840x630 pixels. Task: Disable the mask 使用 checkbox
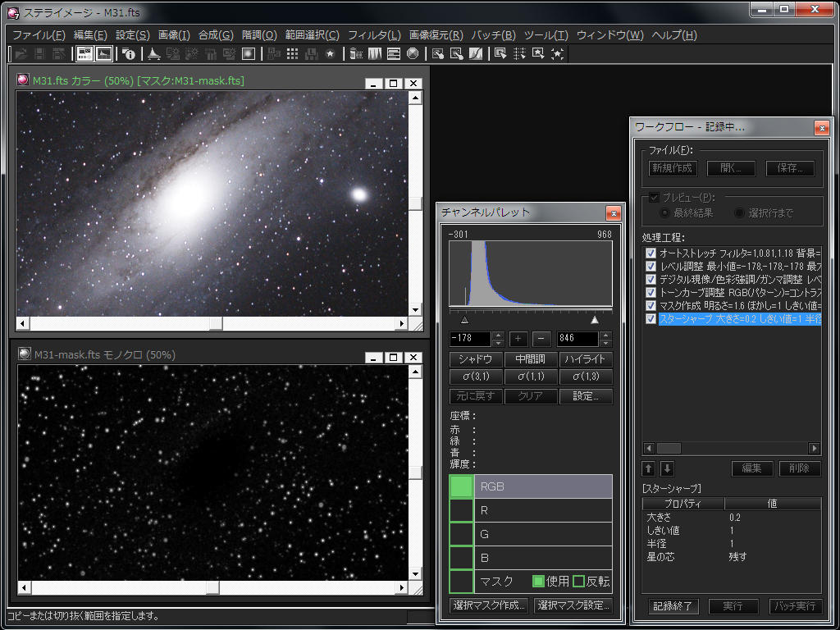coord(538,581)
